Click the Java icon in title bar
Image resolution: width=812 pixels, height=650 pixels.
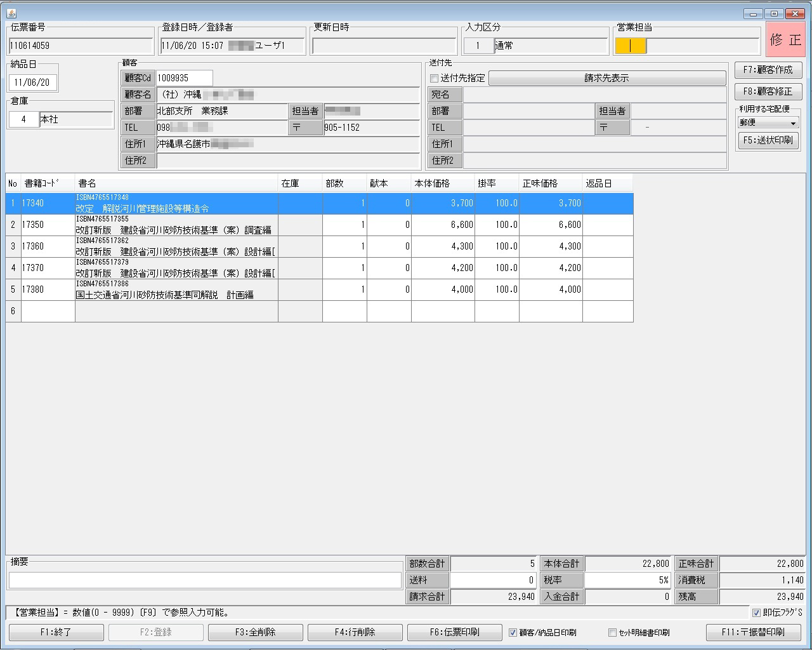[11, 13]
